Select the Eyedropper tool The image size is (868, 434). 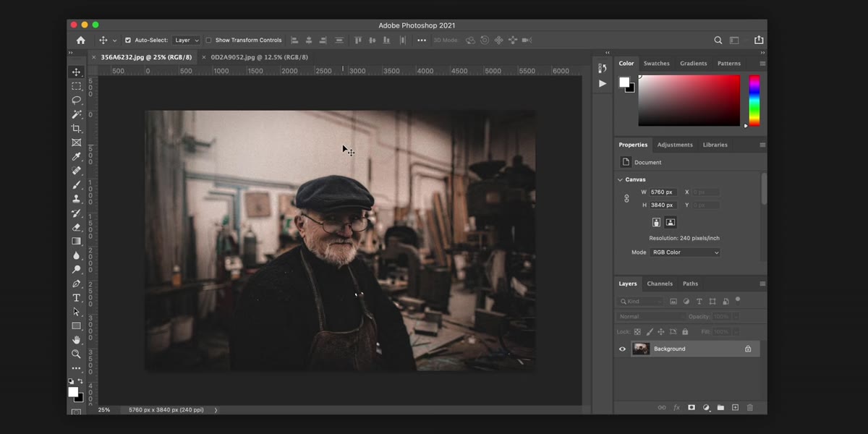point(76,156)
